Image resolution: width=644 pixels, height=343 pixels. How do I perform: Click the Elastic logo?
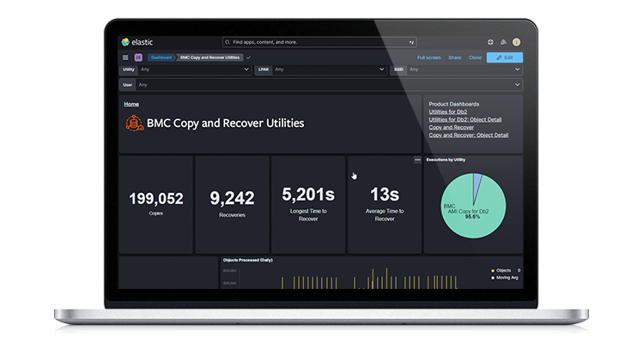[x=137, y=42]
